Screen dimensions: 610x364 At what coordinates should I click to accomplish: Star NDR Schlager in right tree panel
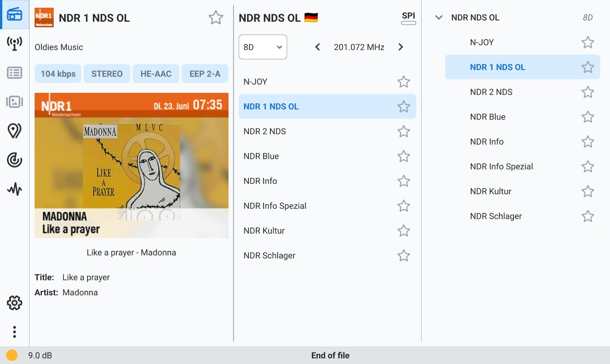tap(588, 216)
